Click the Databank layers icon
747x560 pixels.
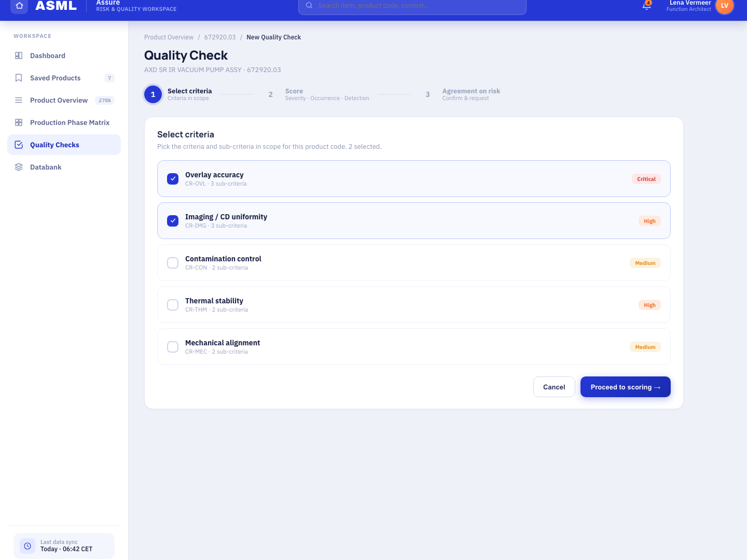tap(19, 167)
